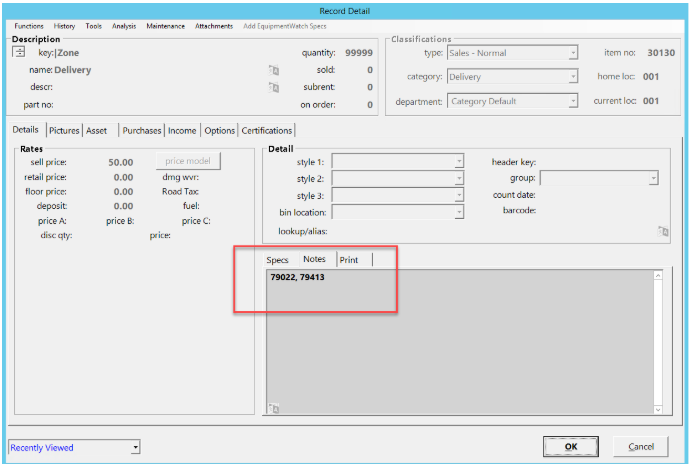The width and height of the screenshot is (689, 464).
Task: Open the Maintenance menu
Action: (165, 26)
